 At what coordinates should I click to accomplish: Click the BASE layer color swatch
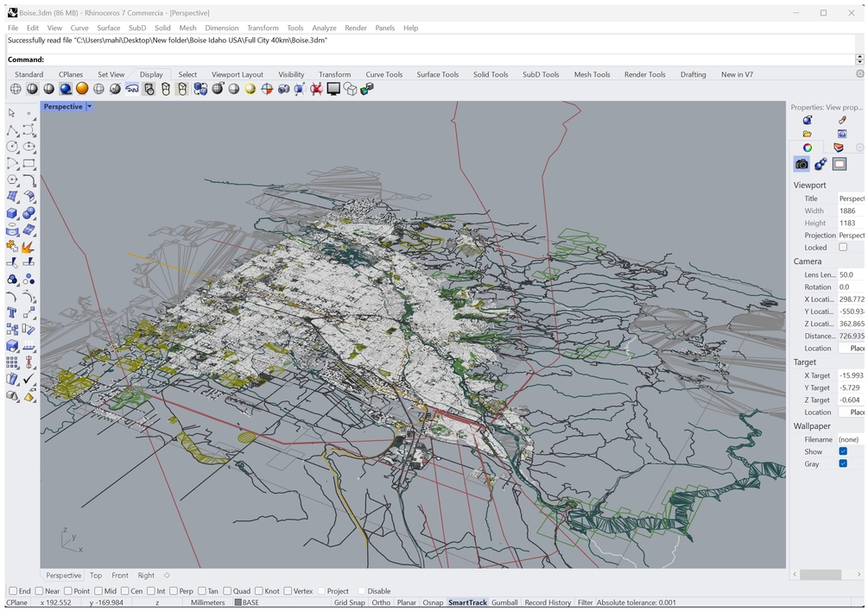(x=238, y=602)
